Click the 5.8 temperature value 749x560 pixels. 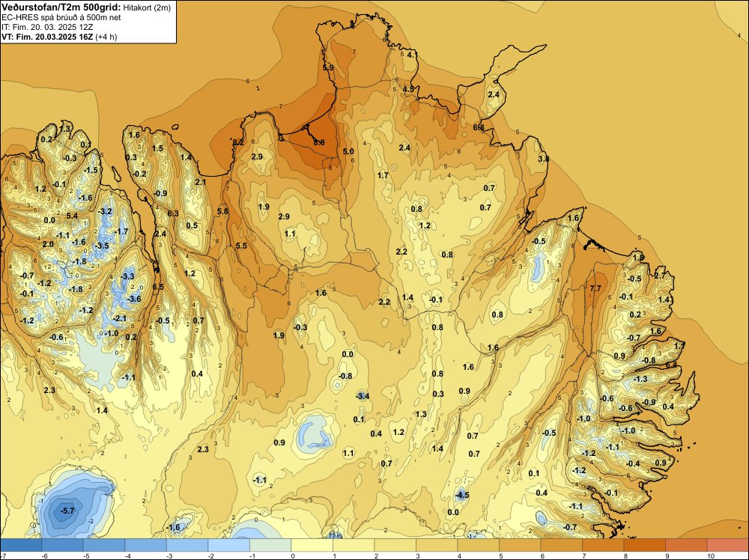[222, 211]
